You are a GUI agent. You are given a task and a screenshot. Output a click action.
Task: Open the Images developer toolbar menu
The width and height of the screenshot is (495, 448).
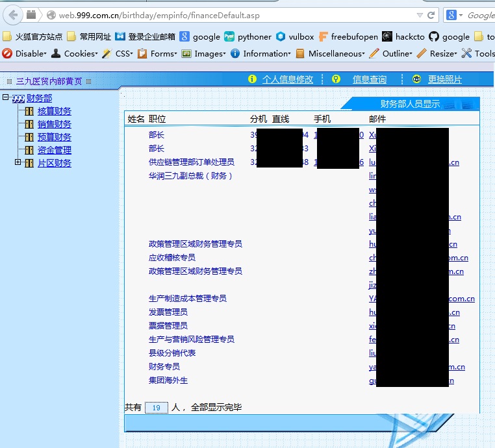coord(203,54)
